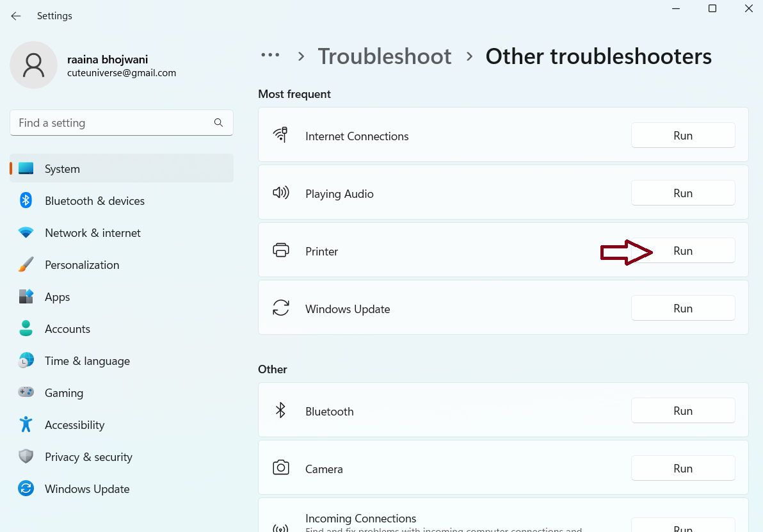This screenshot has width=763, height=532.
Task: Expand the breadcrumb ellipsis menu
Action: [270, 56]
